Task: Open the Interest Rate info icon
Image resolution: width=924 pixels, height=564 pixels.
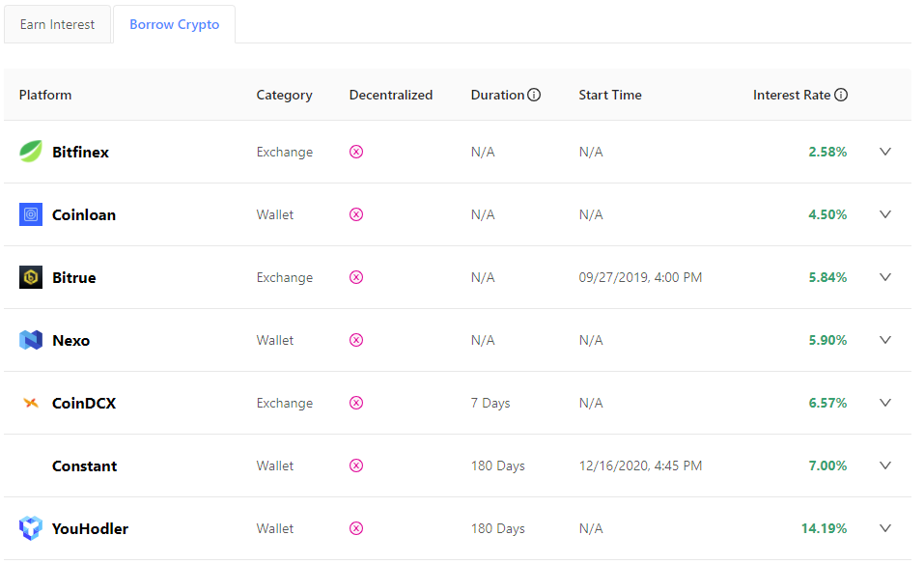Action: [x=841, y=95]
